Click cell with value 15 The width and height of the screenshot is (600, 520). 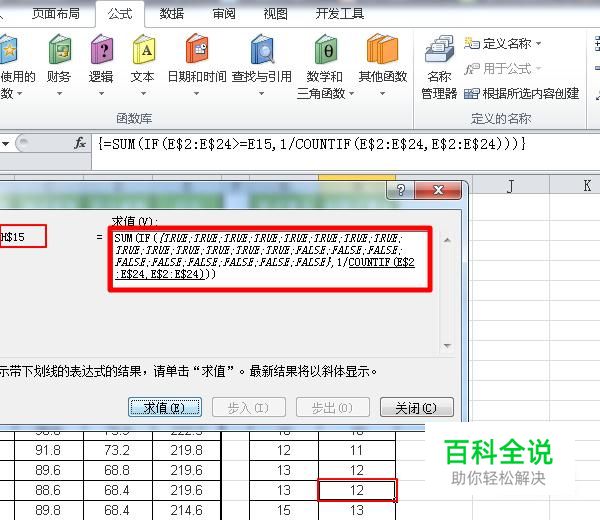(284, 510)
